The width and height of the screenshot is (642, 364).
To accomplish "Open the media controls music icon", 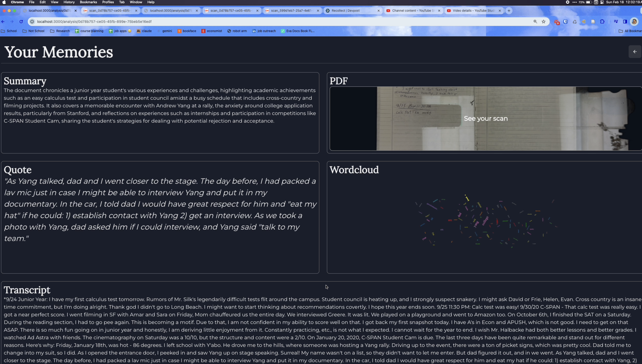I will pos(616,22).
